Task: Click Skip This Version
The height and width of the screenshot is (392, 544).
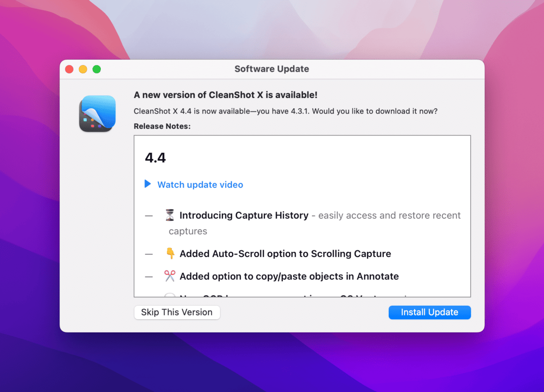Action: coord(177,312)
